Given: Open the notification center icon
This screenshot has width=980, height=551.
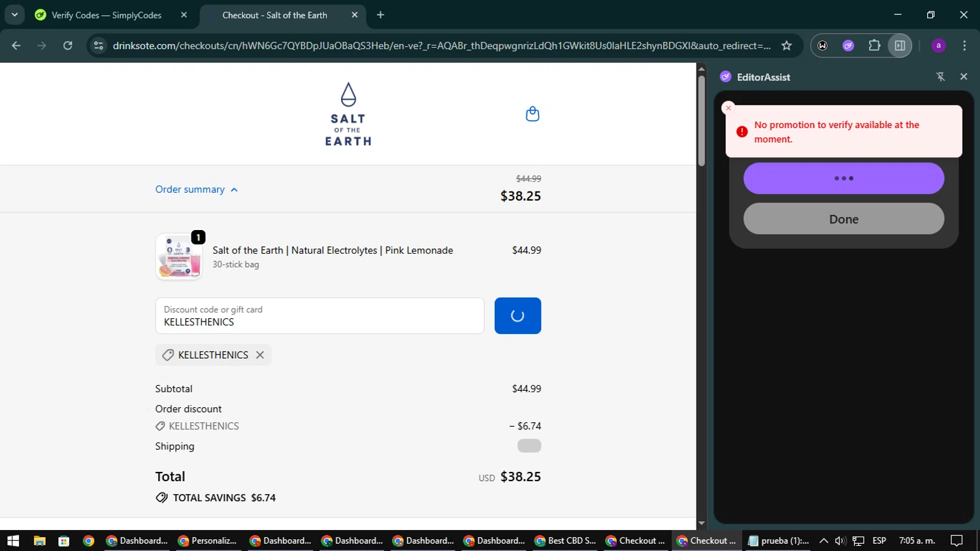Looking at the screenshot, I should pyautogui.click(x=956, y=541).
